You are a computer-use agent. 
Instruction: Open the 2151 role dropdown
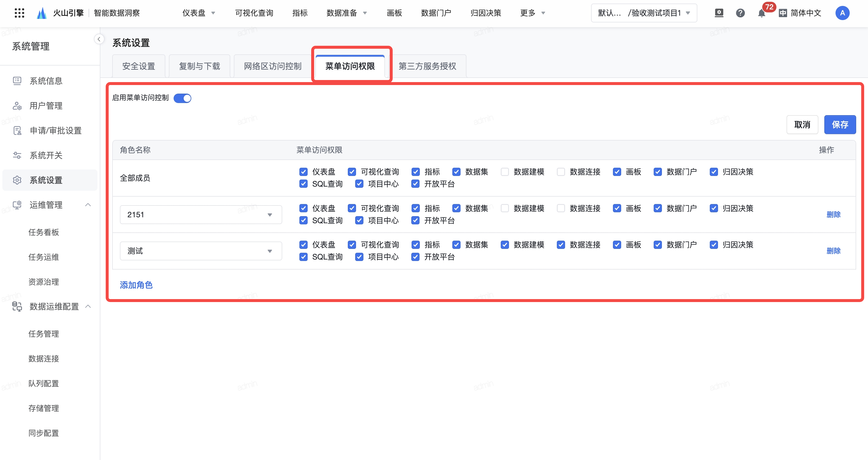click(x=201, y=215)
